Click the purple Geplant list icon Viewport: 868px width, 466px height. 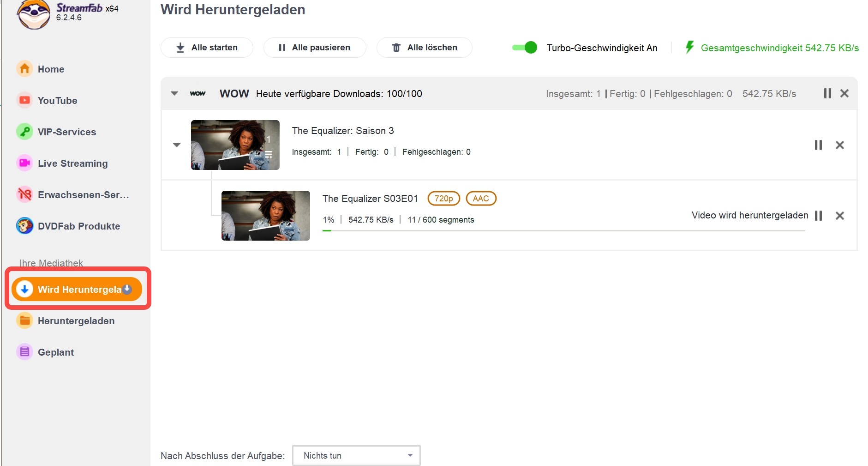(25, 352)
